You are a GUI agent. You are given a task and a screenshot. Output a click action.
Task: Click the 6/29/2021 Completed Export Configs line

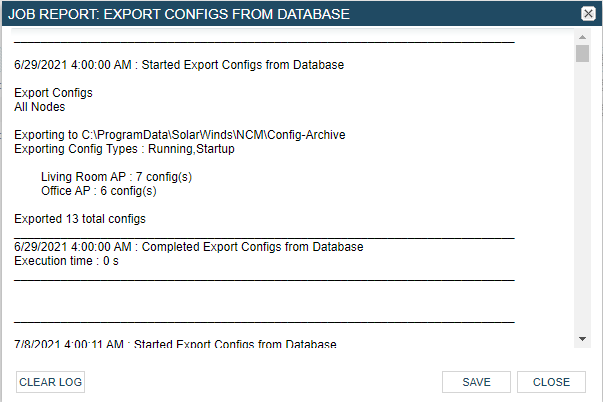188,247
